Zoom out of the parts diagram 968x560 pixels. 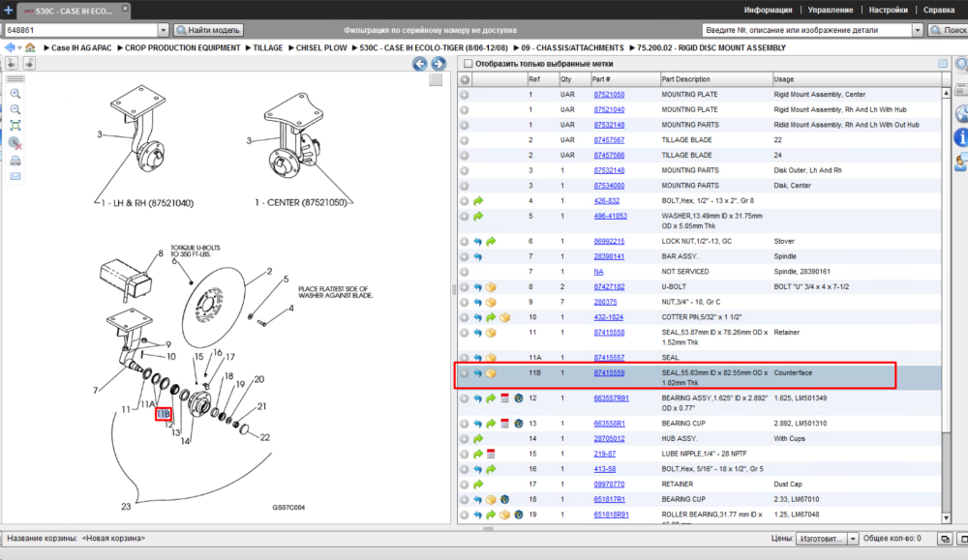pos(15,109)
